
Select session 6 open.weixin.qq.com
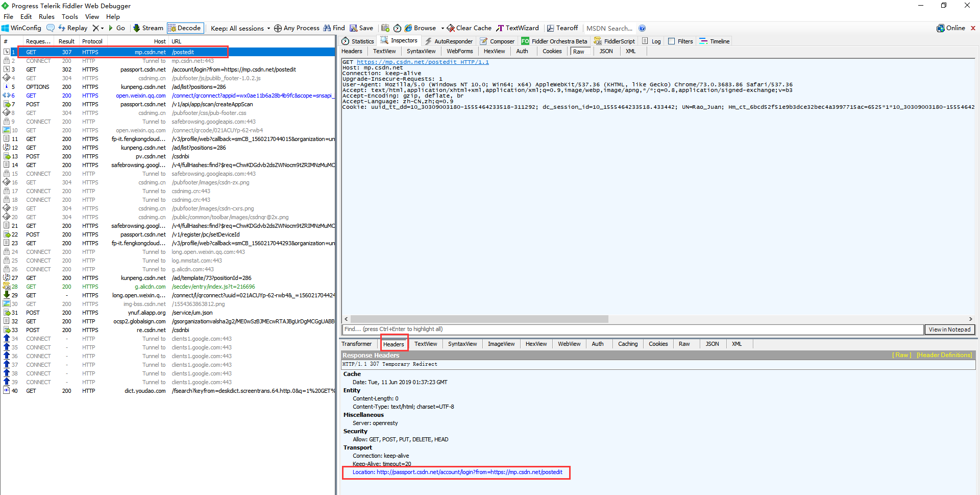168,96
